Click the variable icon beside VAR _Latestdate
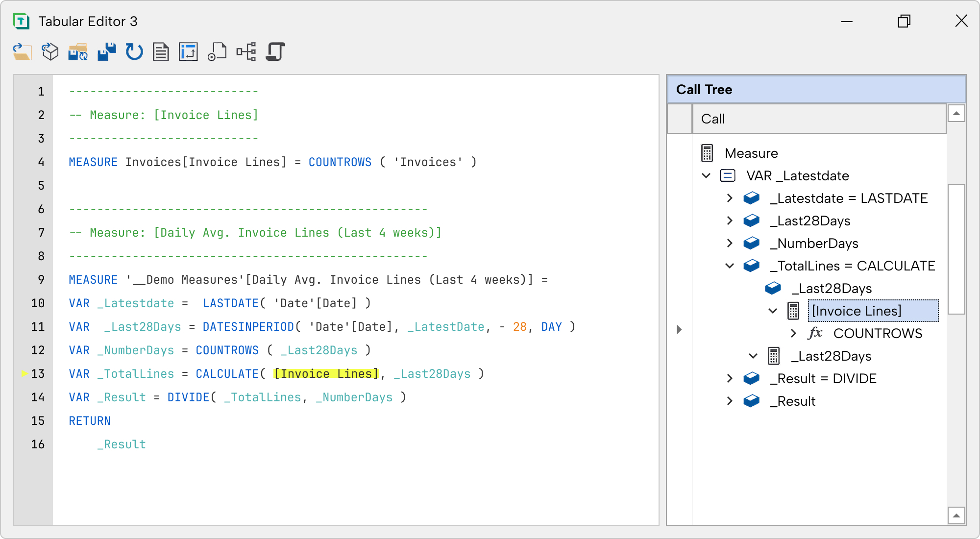 tap(728, 175)
